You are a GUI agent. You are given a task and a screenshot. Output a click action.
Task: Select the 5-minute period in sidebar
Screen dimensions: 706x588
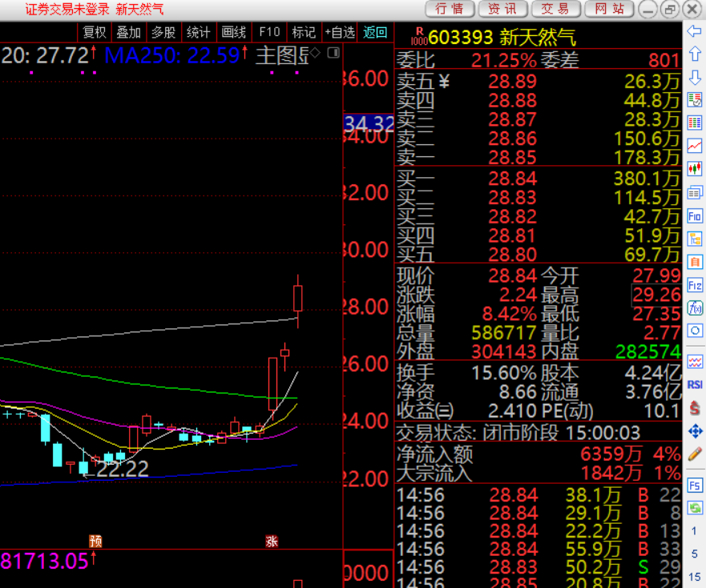(695, 554)
